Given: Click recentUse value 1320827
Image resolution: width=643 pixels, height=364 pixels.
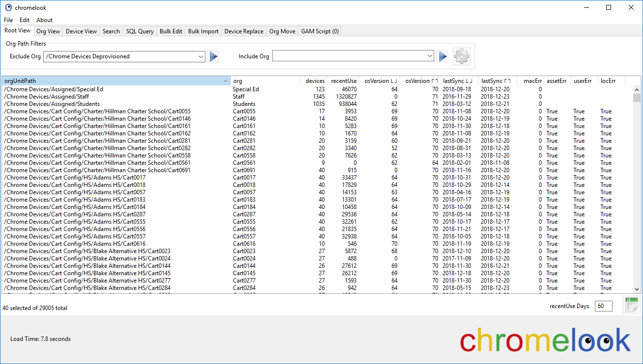Looking at the screenshot, I should [346, 97].
